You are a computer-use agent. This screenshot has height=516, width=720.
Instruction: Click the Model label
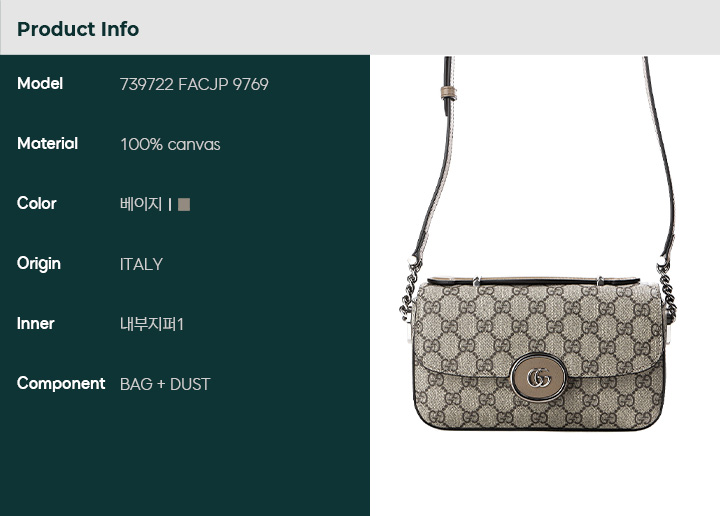point(40,84)
